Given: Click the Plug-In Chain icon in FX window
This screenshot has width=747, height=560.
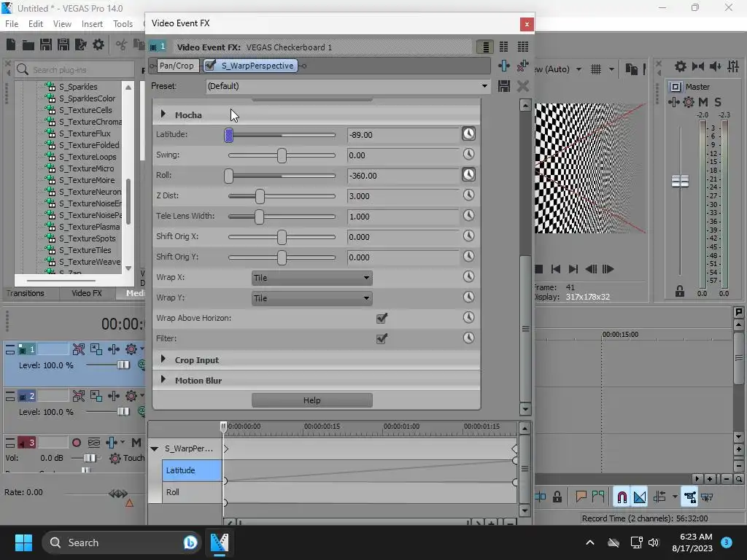Looking at the screenshot, I should pos(503,66).
